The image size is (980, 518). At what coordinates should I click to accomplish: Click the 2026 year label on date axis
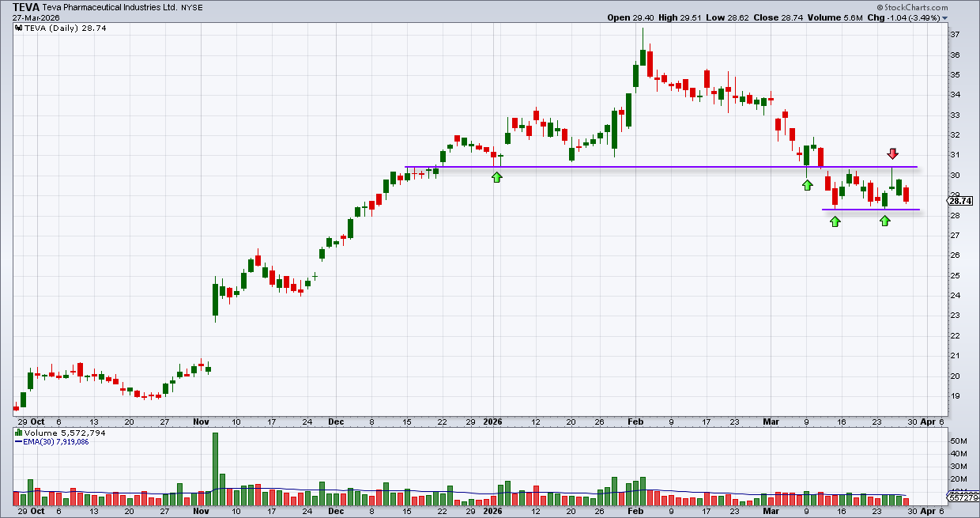coord(493,422)
